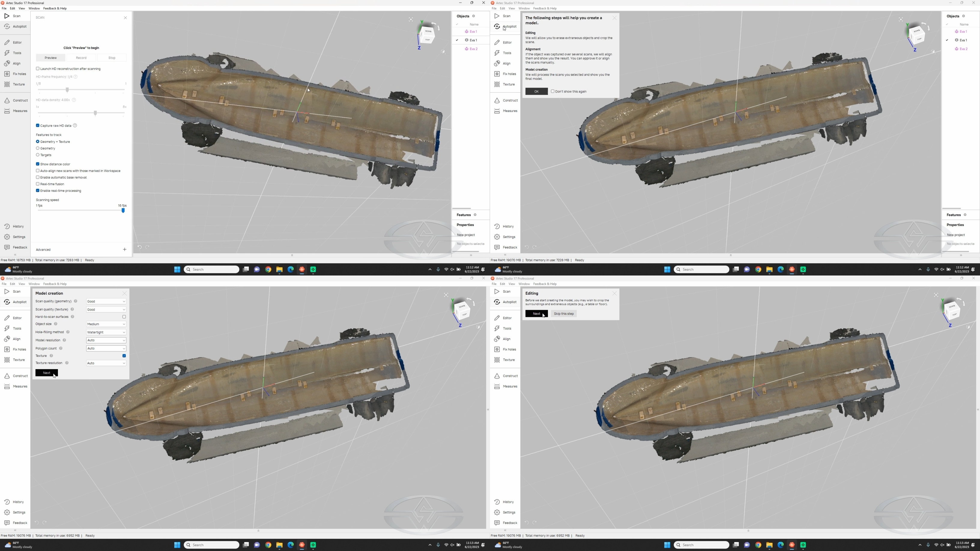Open Model resolution dropdown
Viewport: 980px width, 551px height.
[106, 340]
